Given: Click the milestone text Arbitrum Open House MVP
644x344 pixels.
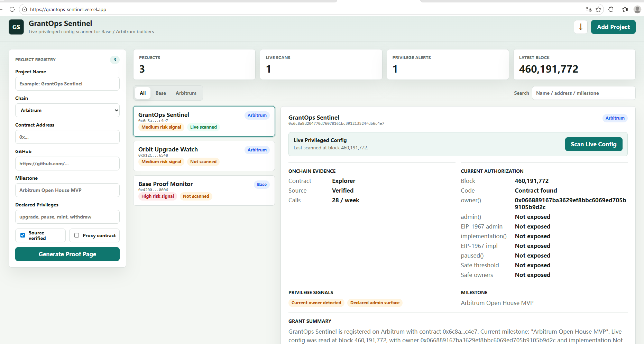Looking at the screenshot, I should click(497, 303).
